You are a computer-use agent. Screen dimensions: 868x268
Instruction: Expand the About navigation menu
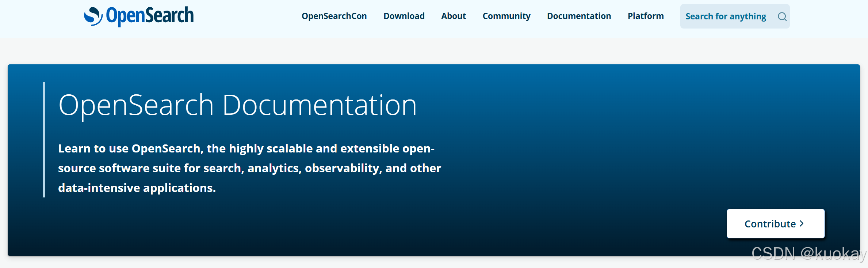453,16
